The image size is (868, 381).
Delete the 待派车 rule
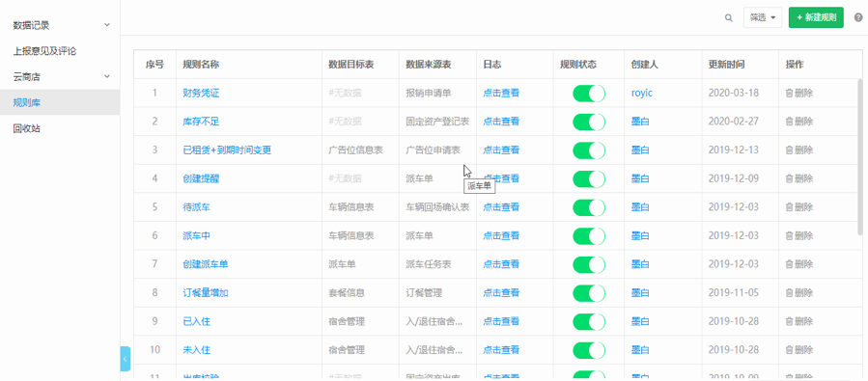799,207
